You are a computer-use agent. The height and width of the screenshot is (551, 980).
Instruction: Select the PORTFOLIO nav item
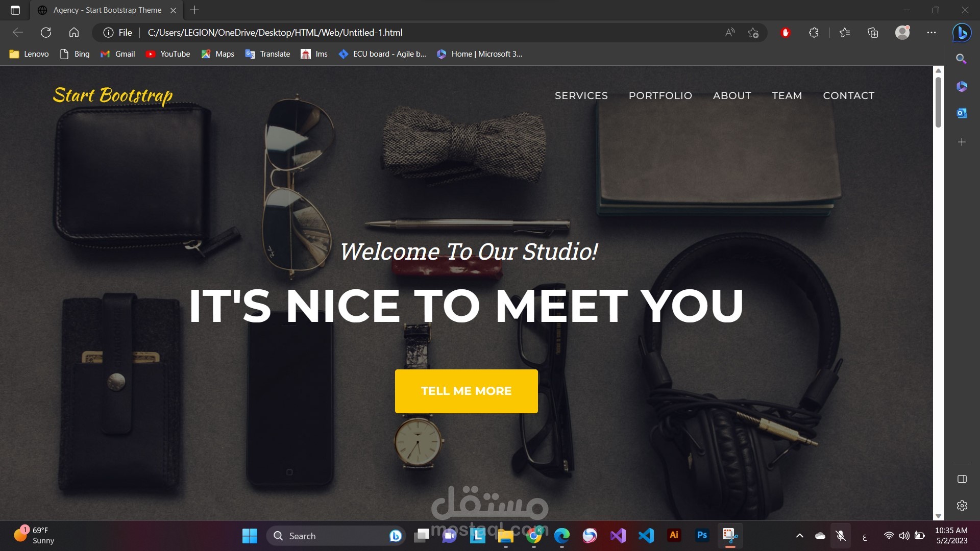pyautogui.click(x=660, y=95)
